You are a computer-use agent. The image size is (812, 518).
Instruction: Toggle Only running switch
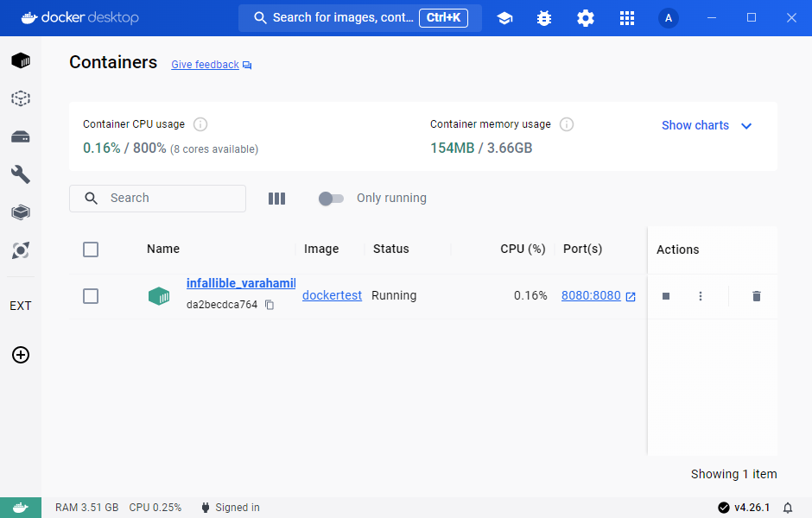tap(331, 199)
